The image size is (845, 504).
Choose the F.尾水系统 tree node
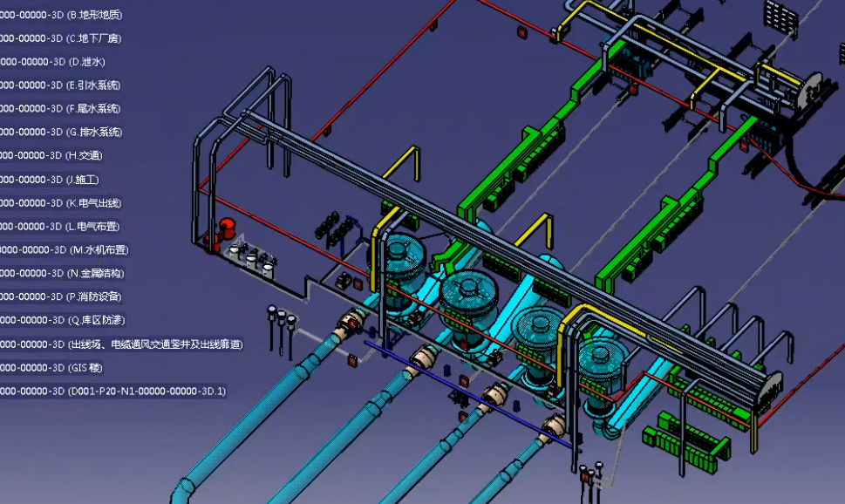60,108
